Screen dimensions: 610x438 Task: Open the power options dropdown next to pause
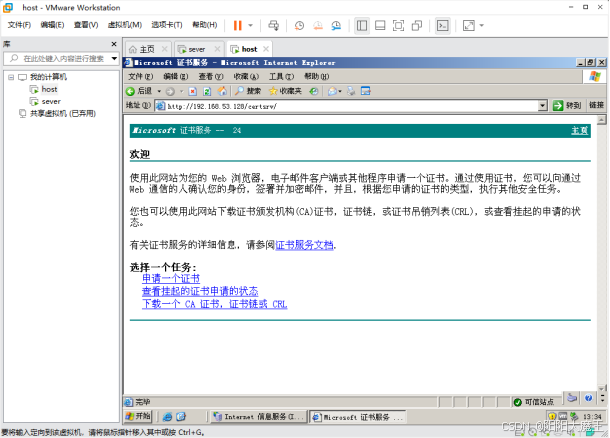point(251,26)
